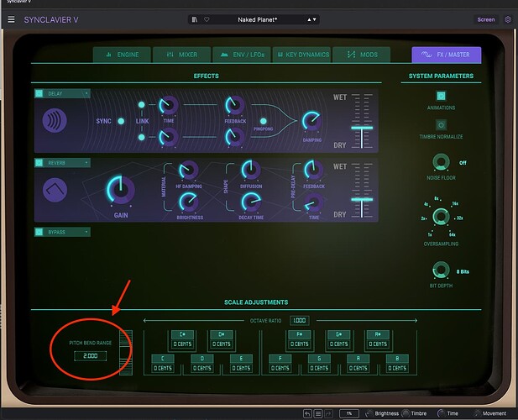Open the edit history list
Viewport: 518px width, 420px height.
click(318, 413)
